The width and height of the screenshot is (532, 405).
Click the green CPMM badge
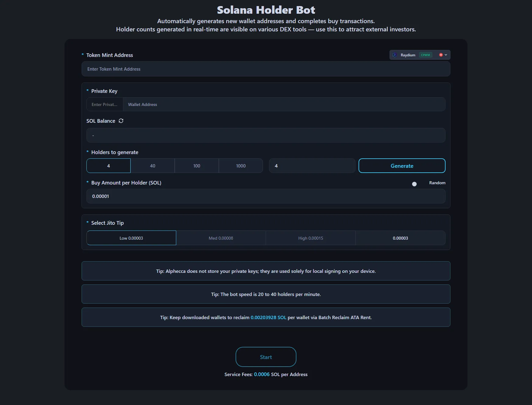[x=425, y=55]
